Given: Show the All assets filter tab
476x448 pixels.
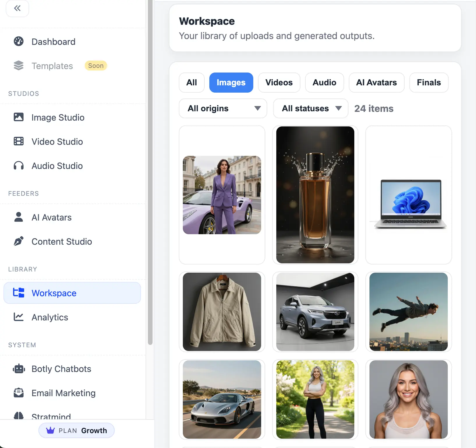Looking at the screenshot, I should (192, 82).
